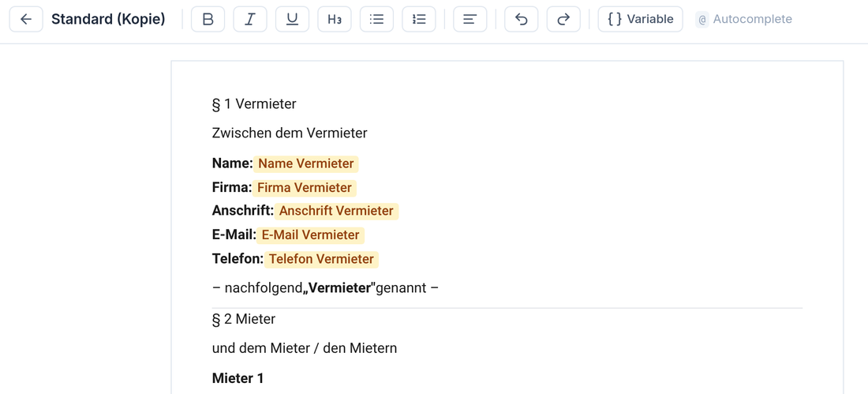Place cursor in § 1 Vermieter heading
The height and width of the screenshot is (394, 868).
[x=254, y=103]
